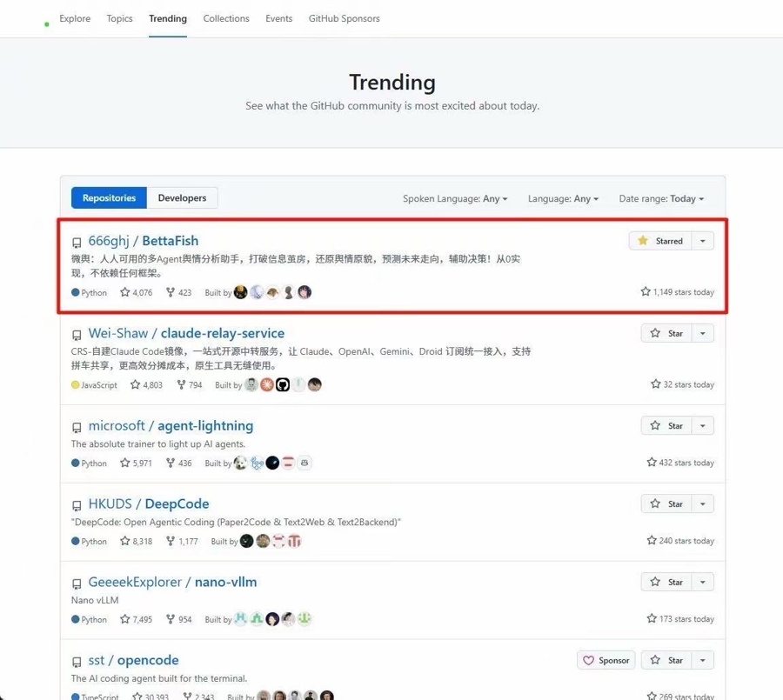Image resolution: width=783 pixels, height=700 pixels.
Task: View BettaFish stargazers count 4,076
Action: 137,292
